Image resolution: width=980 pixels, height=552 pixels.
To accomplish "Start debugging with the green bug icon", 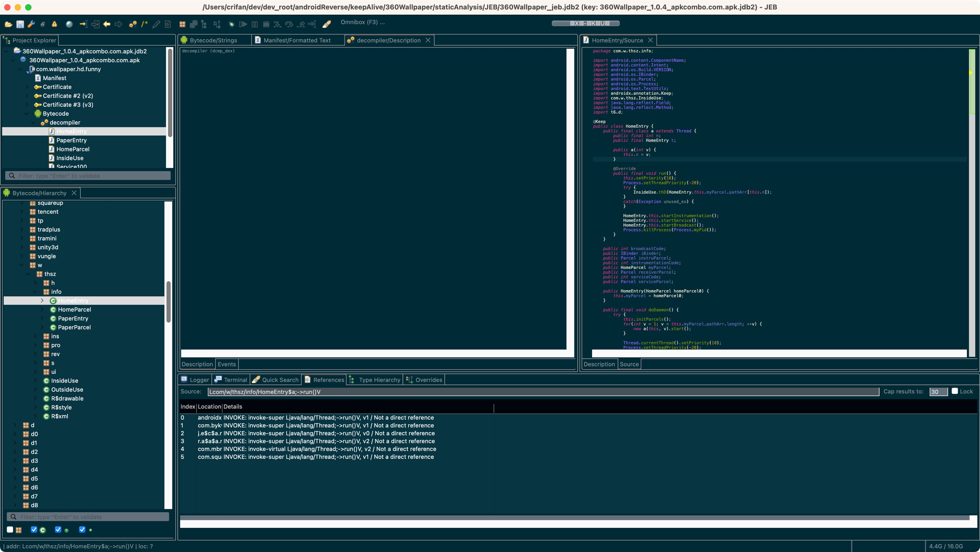I will pos(231,24).
